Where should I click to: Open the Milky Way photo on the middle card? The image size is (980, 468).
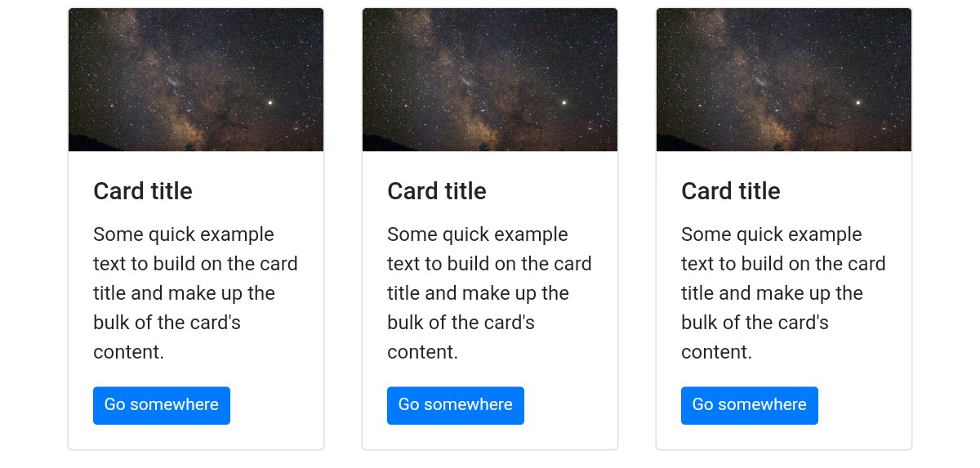[490, 80]
